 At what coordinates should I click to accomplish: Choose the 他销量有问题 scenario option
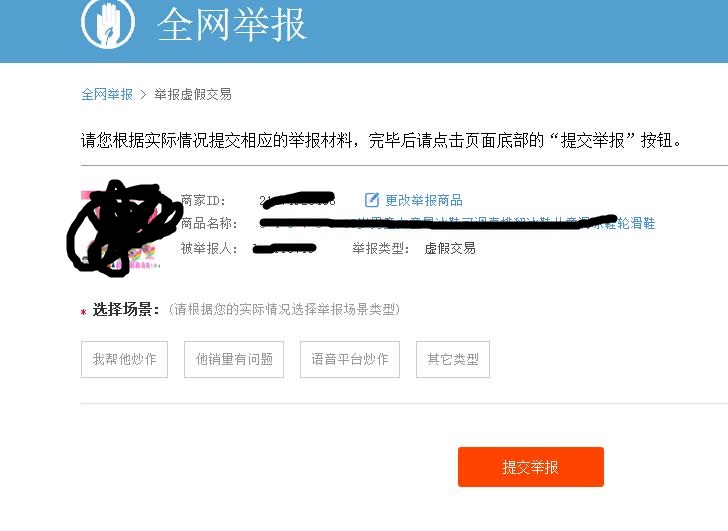(234, 359)
